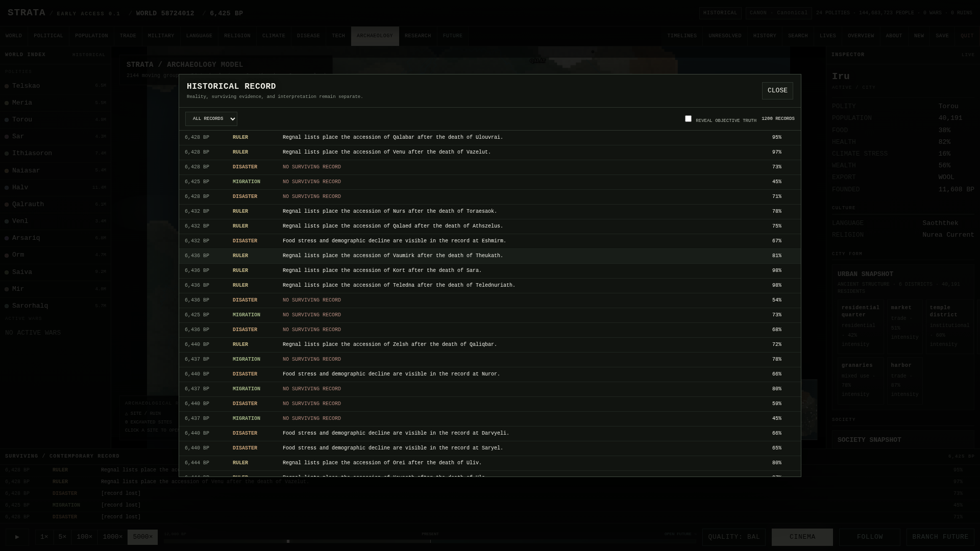Click the Quality: BAL button
This screenshot has width=980, height=551.
[x=733, y=537]
